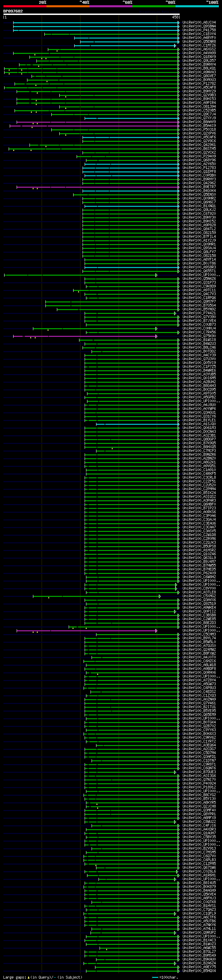Select the UniRef100_C7R456 label
The image size is (222, 980).
199,332
